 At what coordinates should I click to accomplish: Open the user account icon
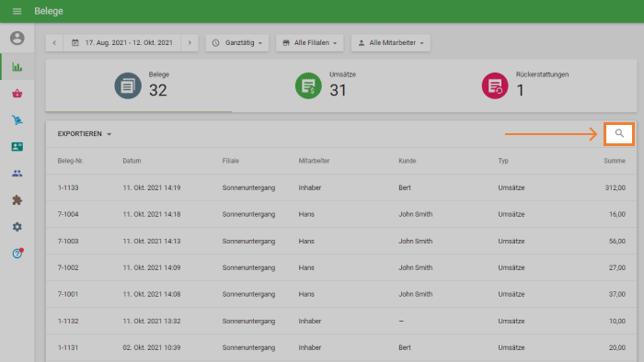point(17,38)
